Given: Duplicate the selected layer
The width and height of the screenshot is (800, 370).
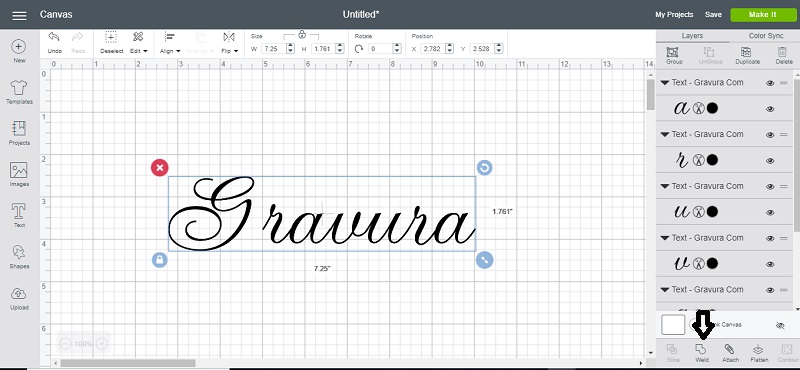Looking at the screenshot, I should coord(747,55).
